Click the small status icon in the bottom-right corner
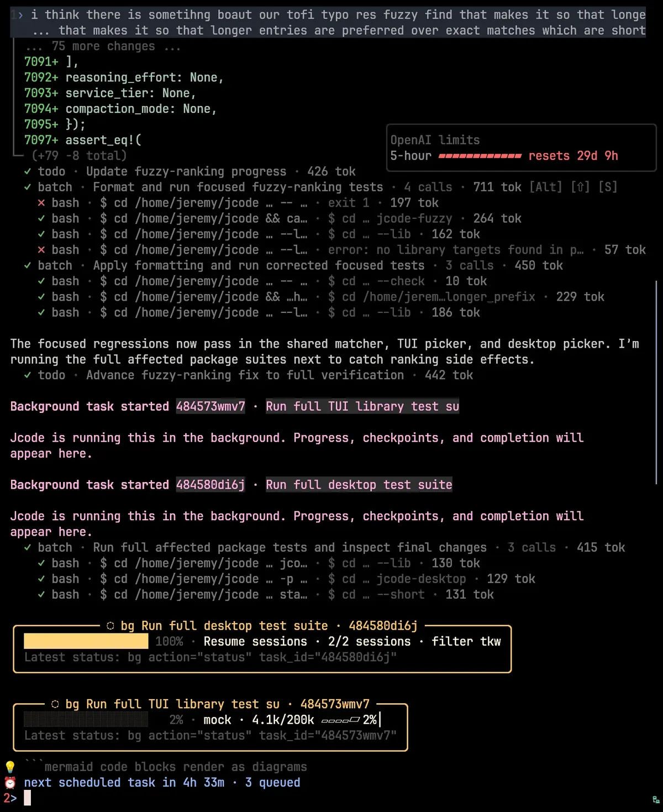 (x=656, y=800)
